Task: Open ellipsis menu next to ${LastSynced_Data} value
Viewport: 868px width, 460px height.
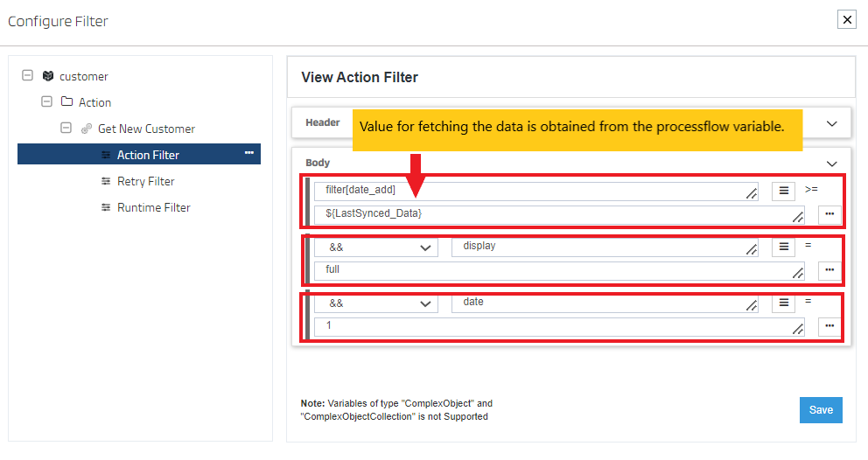Action: point(829,214)
